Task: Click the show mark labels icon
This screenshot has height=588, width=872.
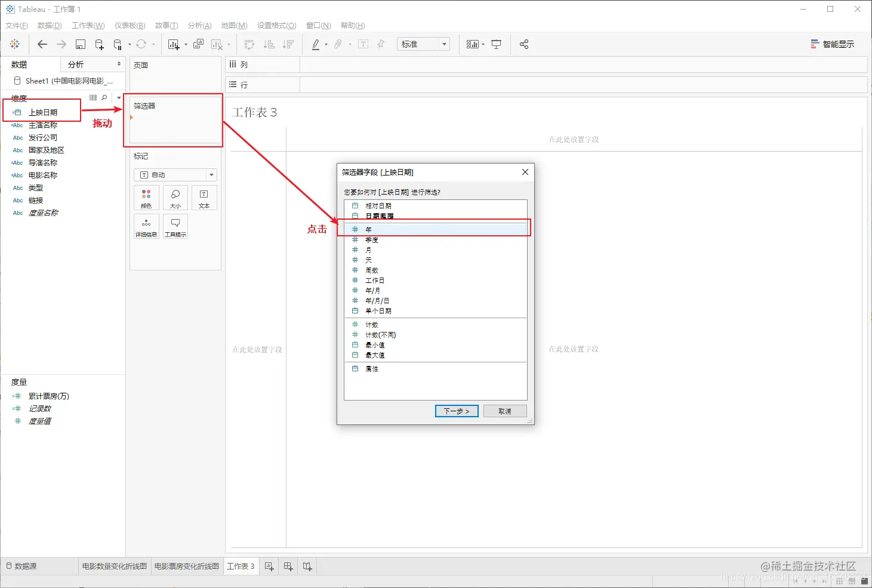Action: [363, 44]
